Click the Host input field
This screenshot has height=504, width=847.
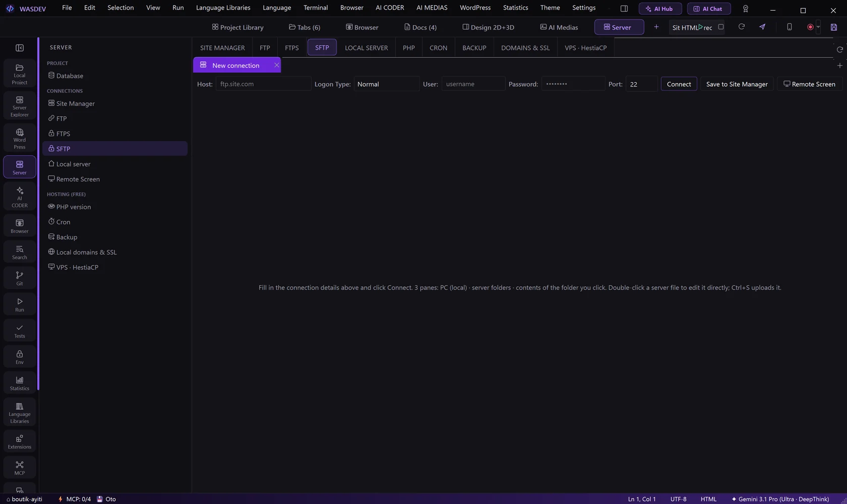[263, 84]
